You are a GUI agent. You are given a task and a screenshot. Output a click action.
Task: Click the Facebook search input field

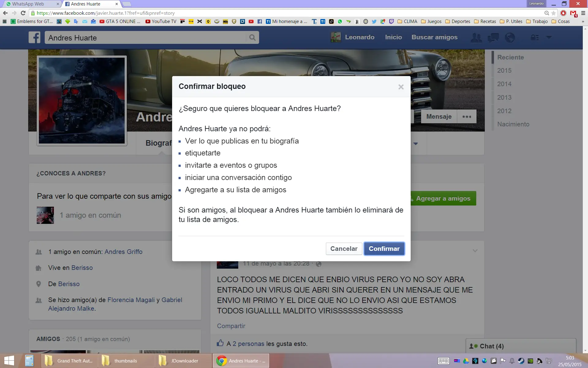145,38
